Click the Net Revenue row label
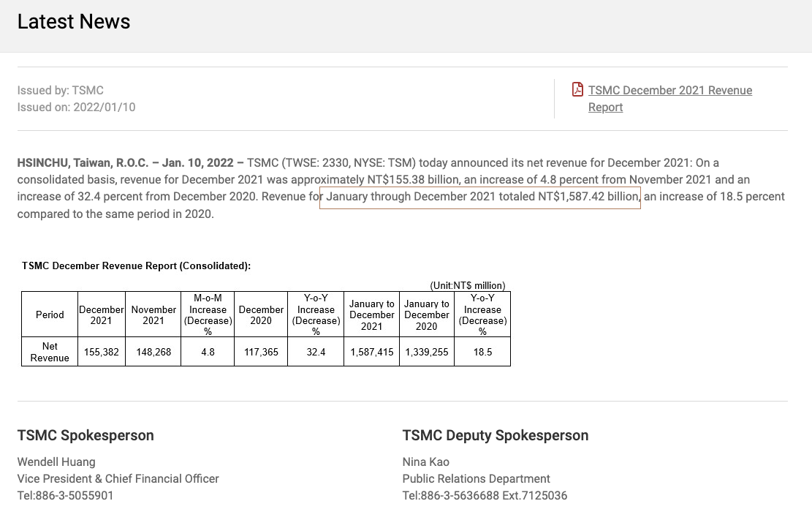 (x=50, y=352)
